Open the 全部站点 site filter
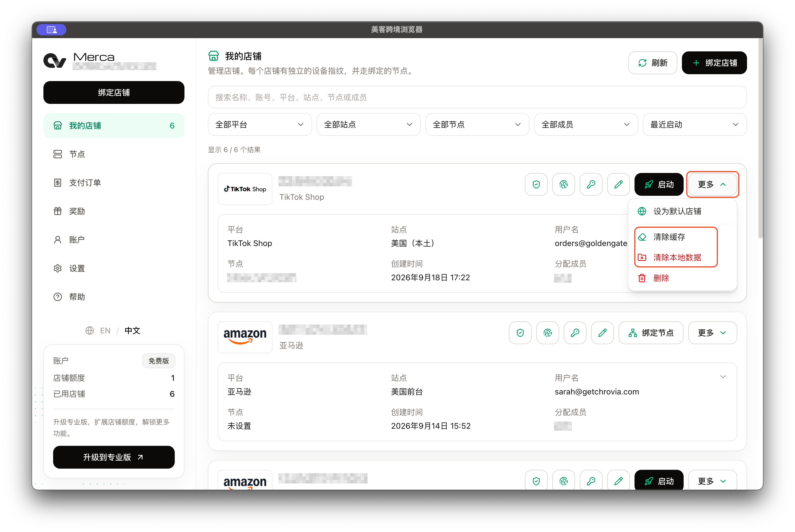 coord(368,124)
